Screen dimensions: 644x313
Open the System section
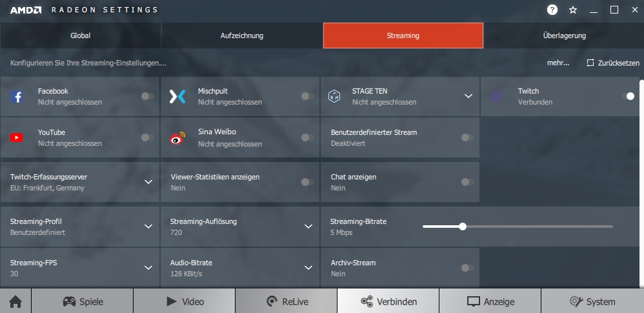pyautogui.click(x=592, y=301)
